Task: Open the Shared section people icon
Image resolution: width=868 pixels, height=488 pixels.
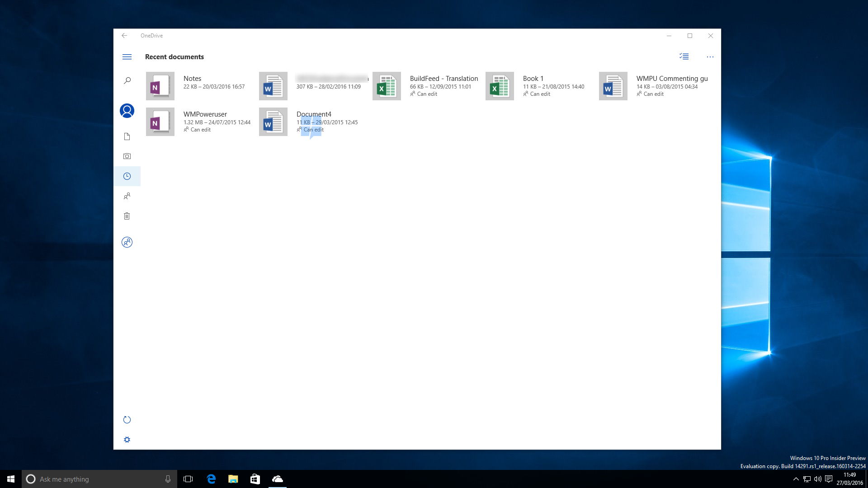Action: click(x=127, y=196)
